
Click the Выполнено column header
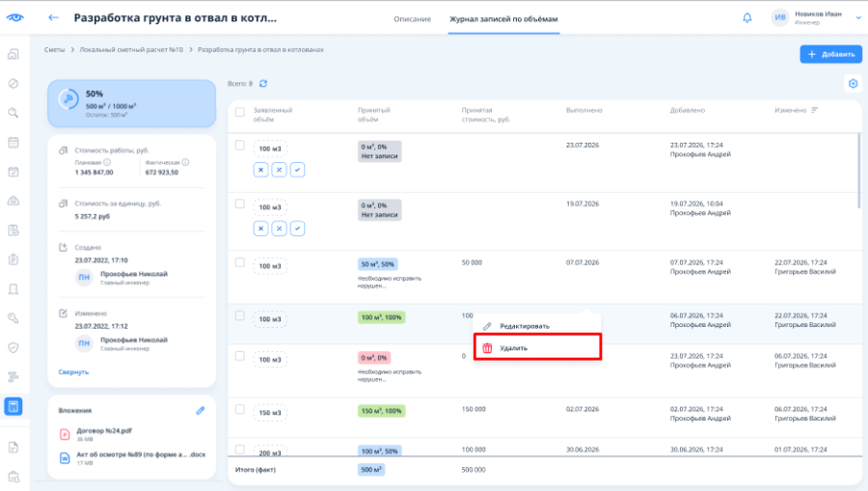[584, 110]
